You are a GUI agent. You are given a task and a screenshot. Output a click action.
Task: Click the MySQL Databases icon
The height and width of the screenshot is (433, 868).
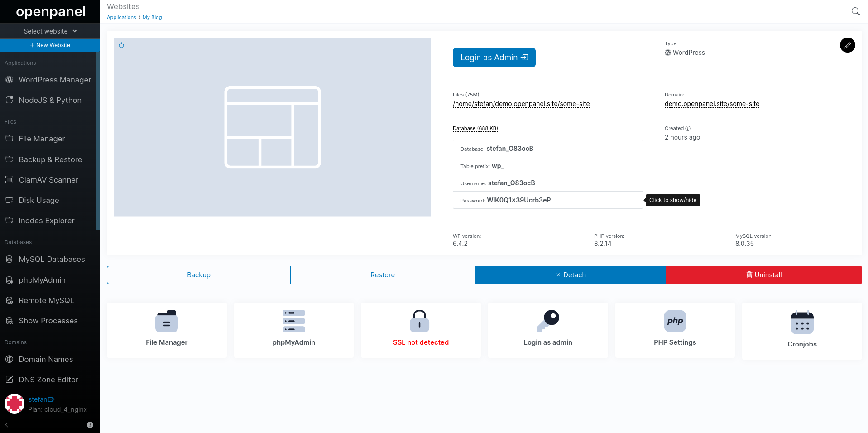[x=9, y=259]
